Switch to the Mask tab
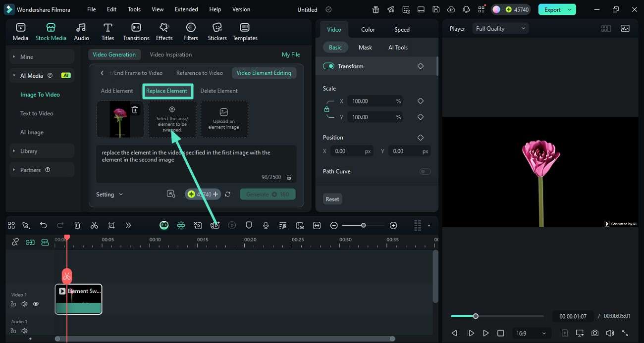 [x=365, y=48]
